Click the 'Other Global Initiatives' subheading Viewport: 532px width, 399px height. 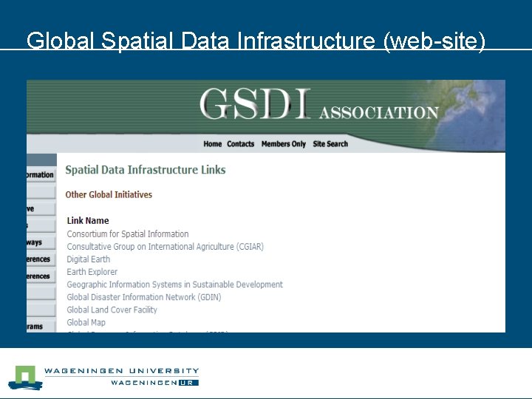[109, 195]
